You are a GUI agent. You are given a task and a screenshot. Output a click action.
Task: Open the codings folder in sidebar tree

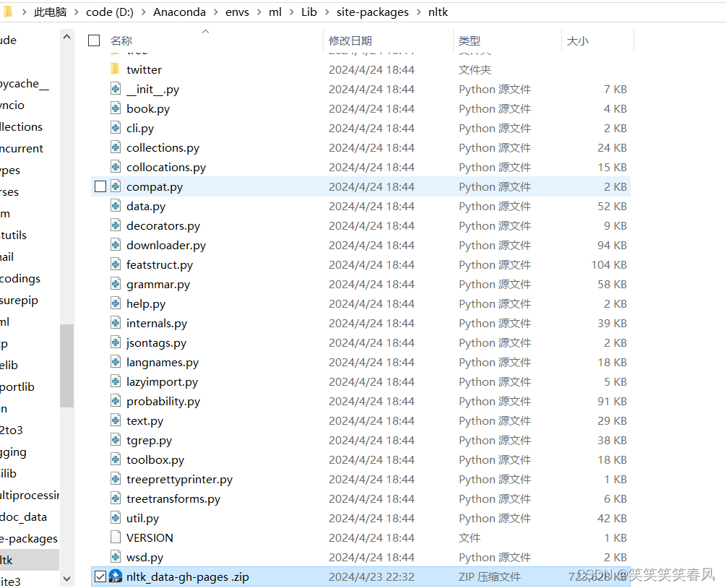click(x=20, y=278)
